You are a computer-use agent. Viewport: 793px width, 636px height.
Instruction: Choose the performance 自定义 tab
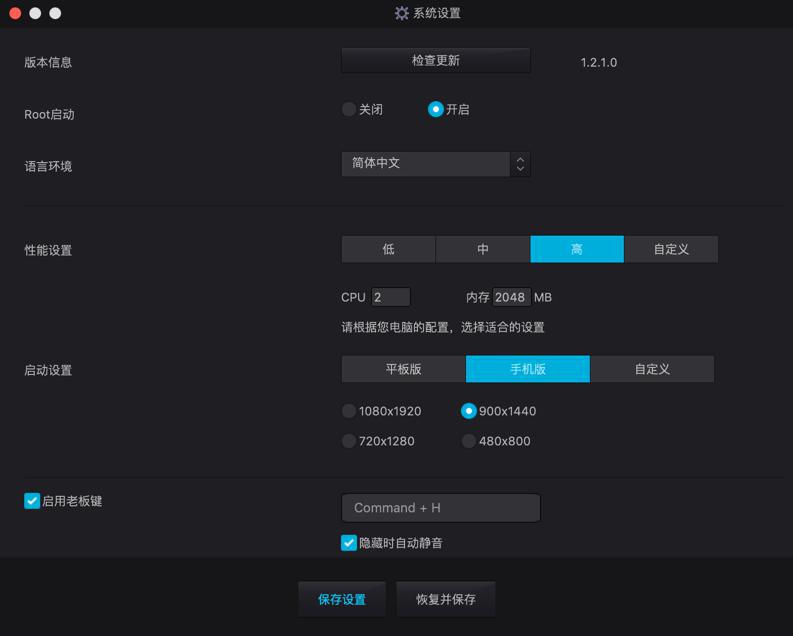pyautogui.click(x=671, y=249)
